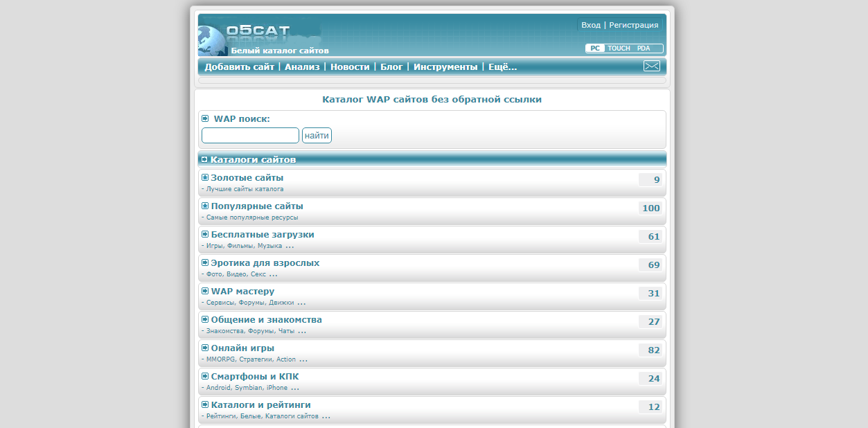Click the arrow icon beside WAP мастеру

pyautogui.click(x=205, y=292)
